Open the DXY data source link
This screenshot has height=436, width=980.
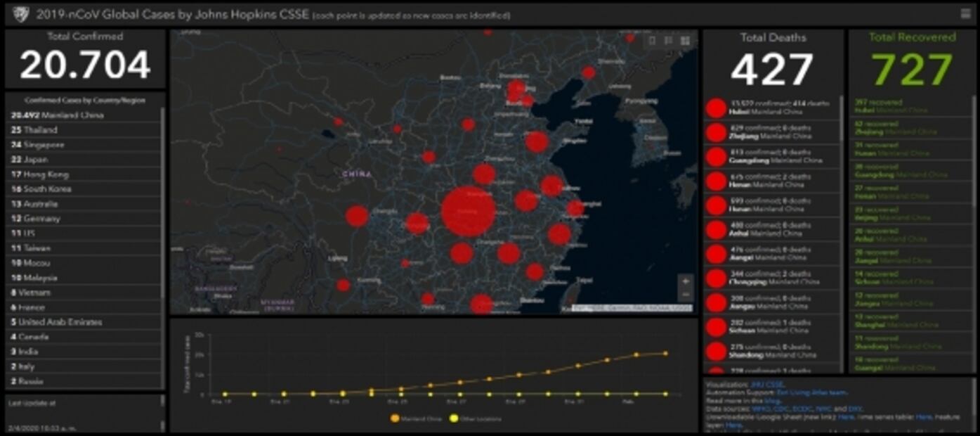pyautogui.click(x=856, y=409)
